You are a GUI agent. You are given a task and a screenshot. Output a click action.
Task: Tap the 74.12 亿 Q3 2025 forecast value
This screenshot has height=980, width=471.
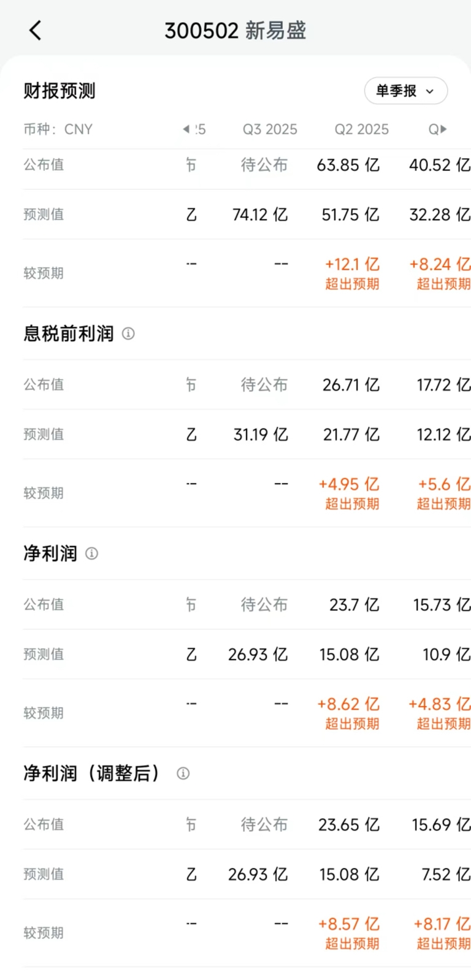click(x=260, y=215)
